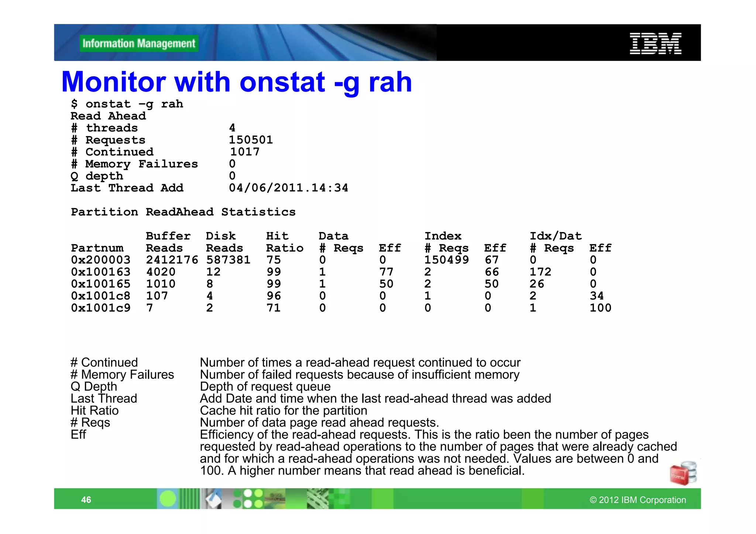The width and height of the screenshot is (756, 534).
Task: Click the Idx/Dat Eff value 100
Action: [x=600, y=308]
